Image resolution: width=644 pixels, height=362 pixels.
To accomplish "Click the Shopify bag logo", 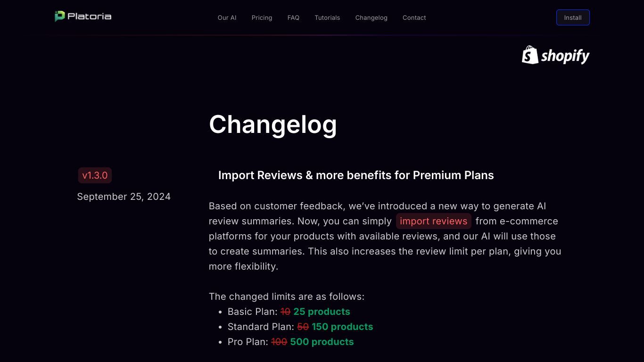I will [530, 55].
